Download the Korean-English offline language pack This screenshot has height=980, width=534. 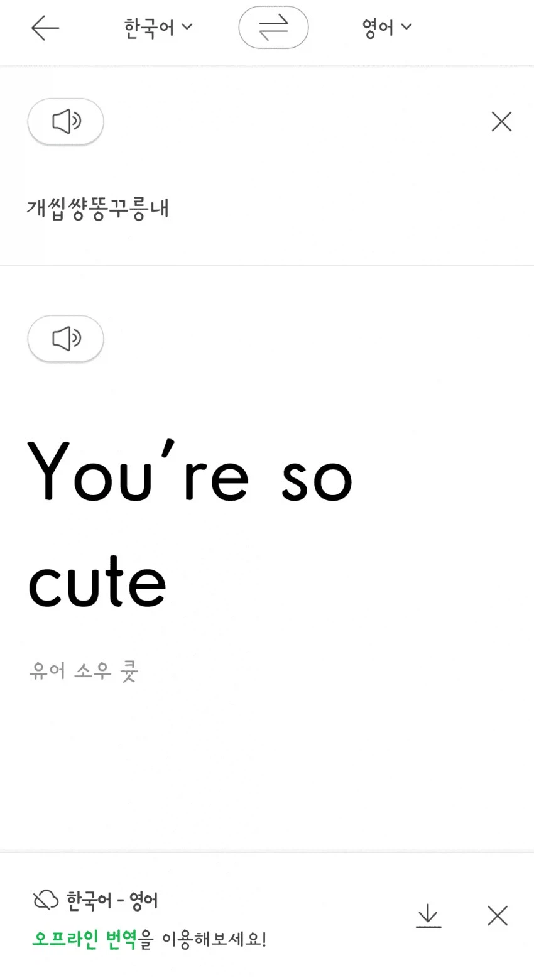[x=429, y=915]
